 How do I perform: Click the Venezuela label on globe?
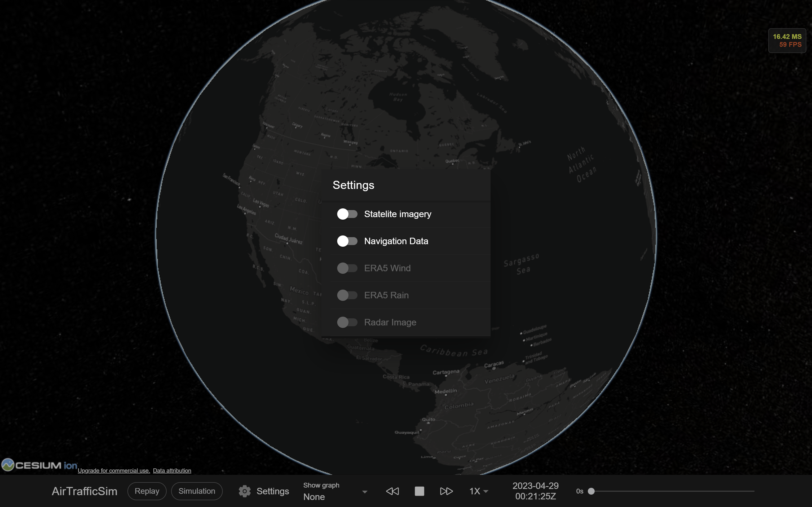[x=499, y=379]
